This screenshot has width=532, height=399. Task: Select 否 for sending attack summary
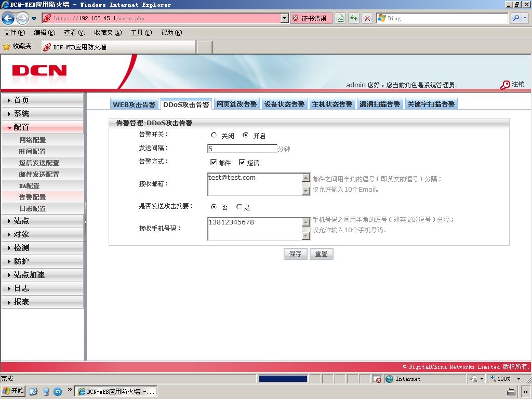214,206
